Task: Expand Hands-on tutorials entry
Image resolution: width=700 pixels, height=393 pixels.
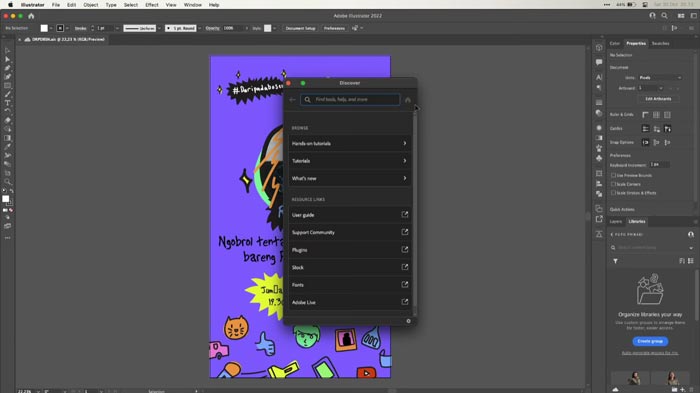Action: coord(349,143)
